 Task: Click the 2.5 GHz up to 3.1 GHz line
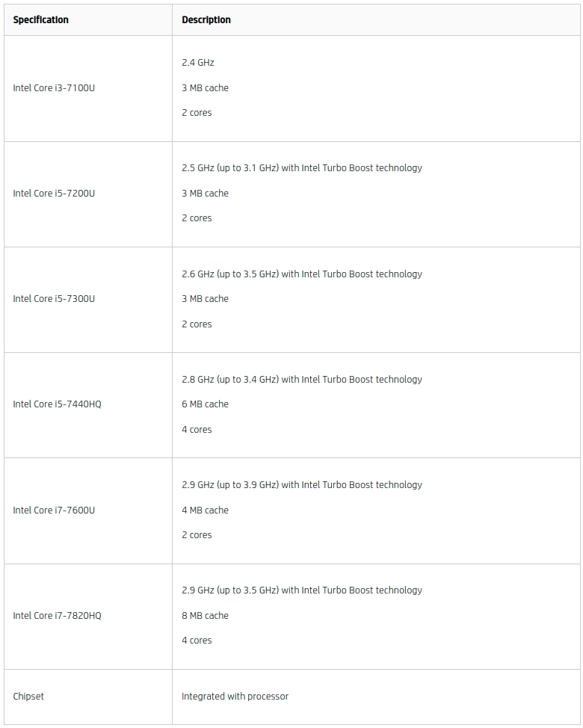302,167
